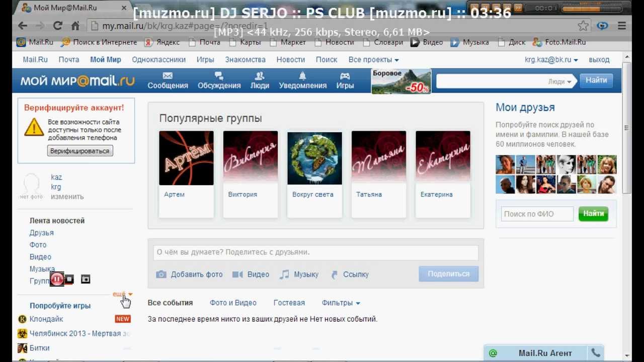
Task: Open the Видео bookmark in bookmarks bar
Action: click(x=427, y=42)
